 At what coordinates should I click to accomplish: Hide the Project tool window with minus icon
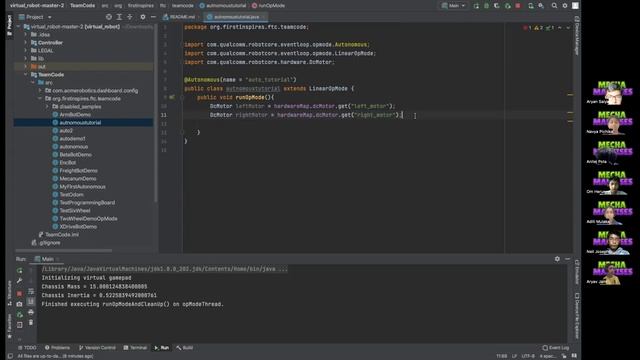(153, 17)
